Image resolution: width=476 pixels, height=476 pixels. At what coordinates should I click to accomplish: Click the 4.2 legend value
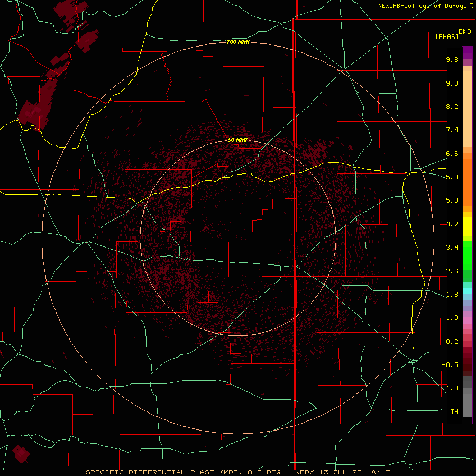pyautogui.click(x=452, y=224)
